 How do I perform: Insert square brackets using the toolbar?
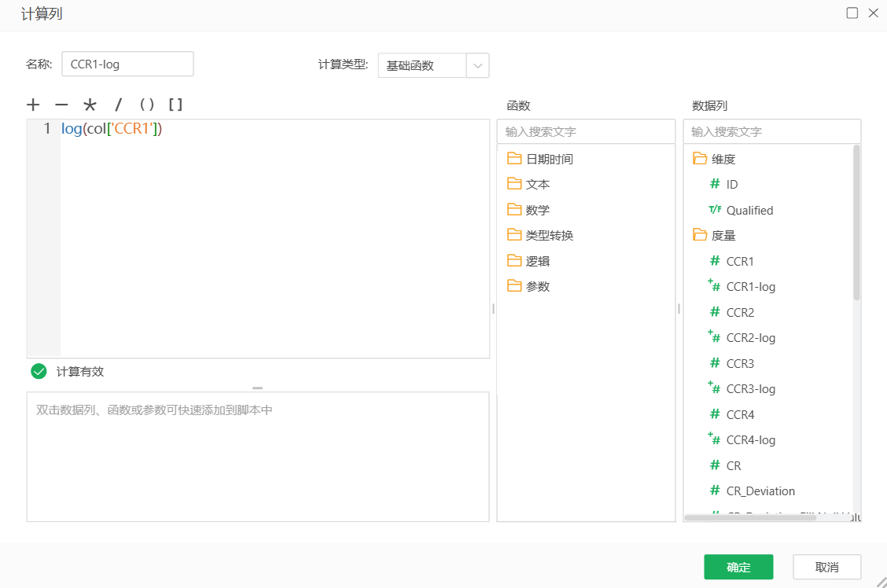tap(176, 105)
